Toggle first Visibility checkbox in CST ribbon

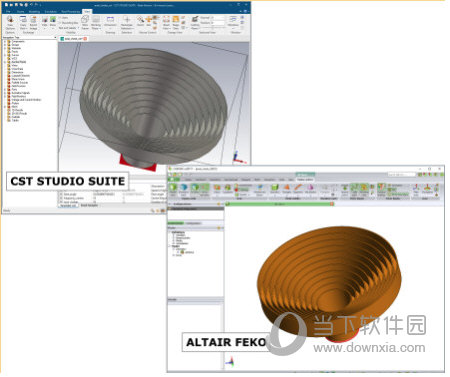60,17
